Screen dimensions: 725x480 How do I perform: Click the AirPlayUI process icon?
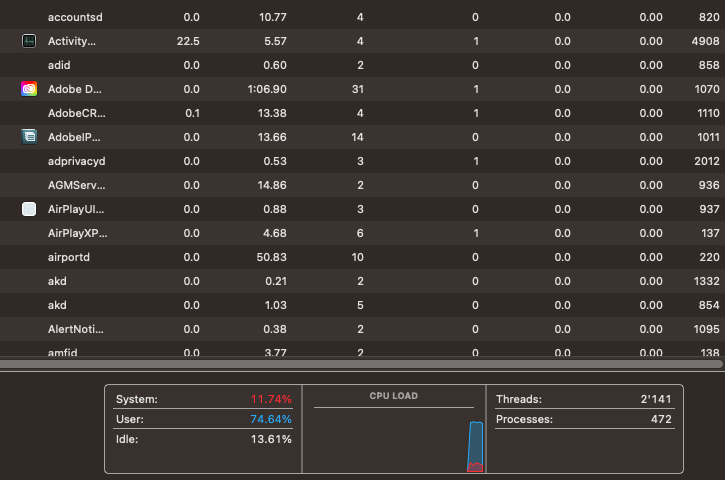[x=29, y=209]
